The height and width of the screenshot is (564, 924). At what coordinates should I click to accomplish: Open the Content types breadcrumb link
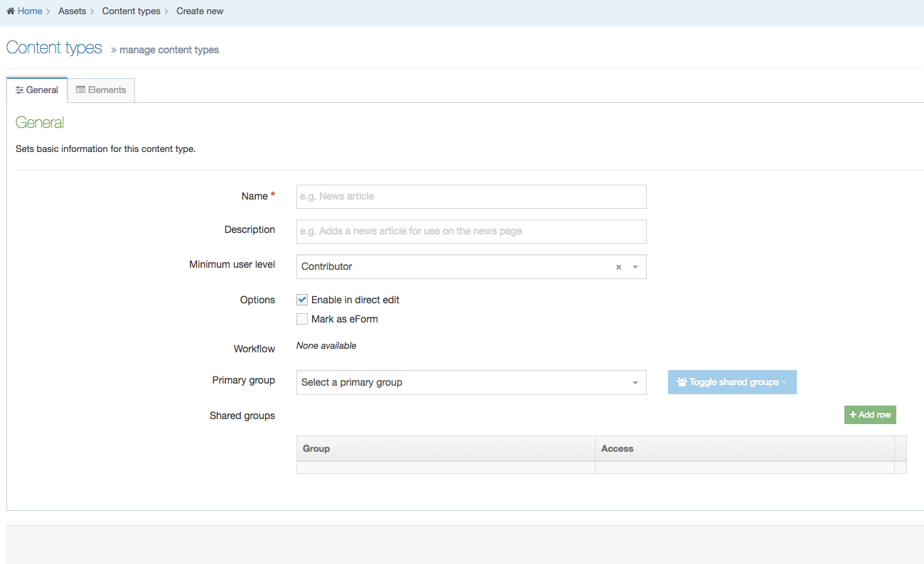131,11
